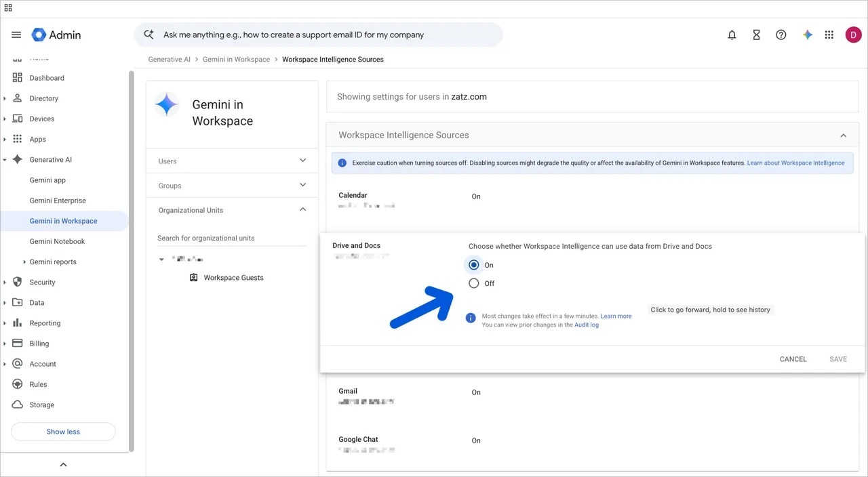This screenshot has height=477, width=868.
Task: Open the Gemini sparkle in the header
Action: 807,35
